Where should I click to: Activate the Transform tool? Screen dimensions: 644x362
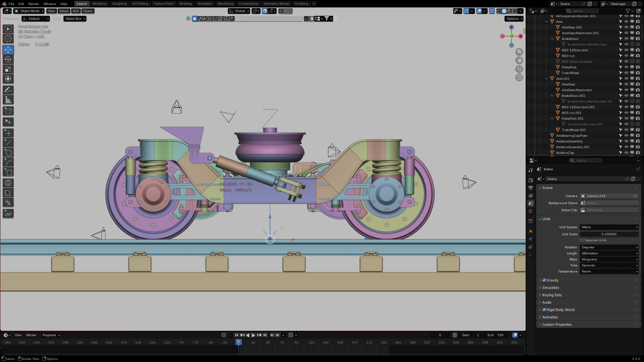8,79
